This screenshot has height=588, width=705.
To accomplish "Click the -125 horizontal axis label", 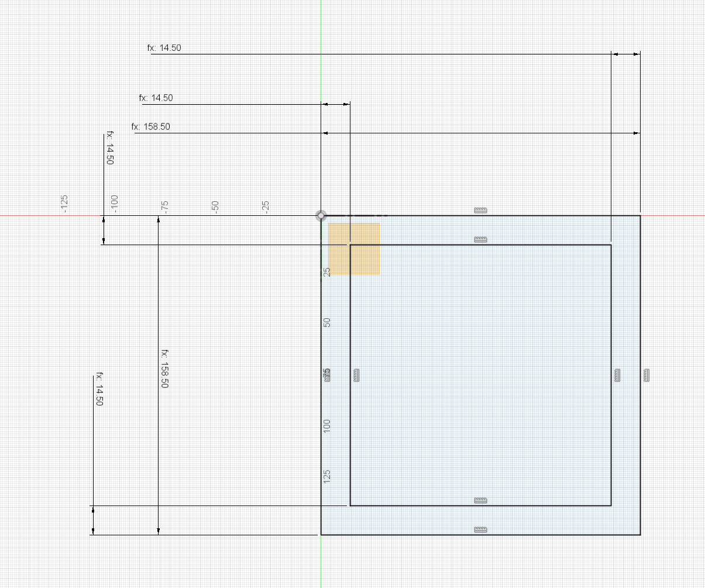I will (64, 204).
